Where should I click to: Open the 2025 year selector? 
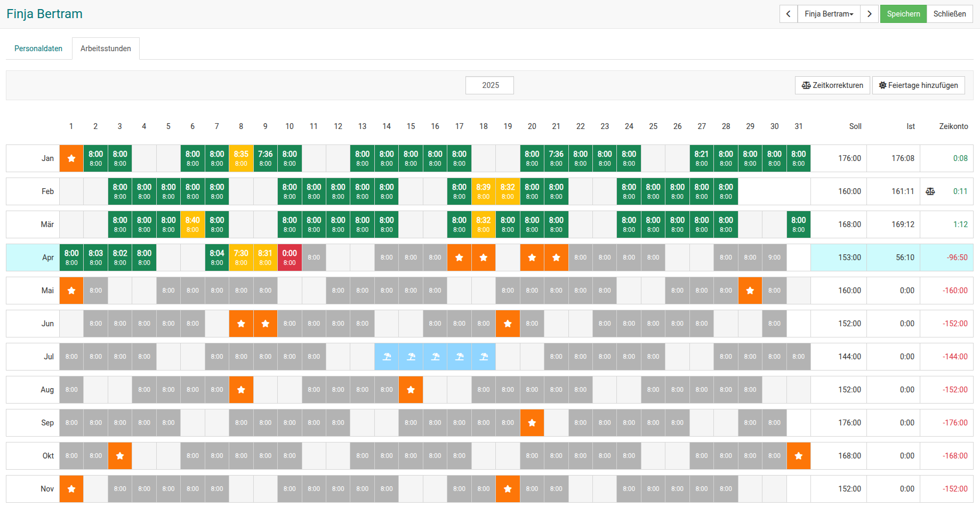[489, 85]
